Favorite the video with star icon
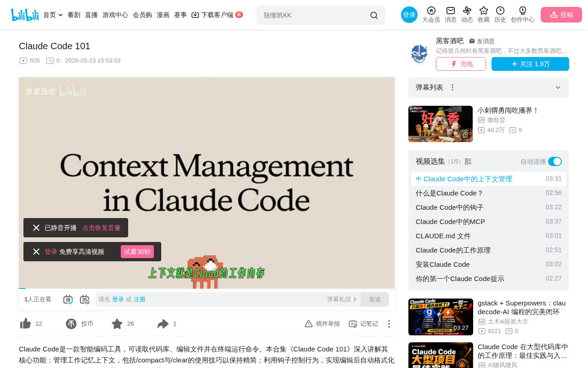The image size is (588, 368). coord(117,324)
